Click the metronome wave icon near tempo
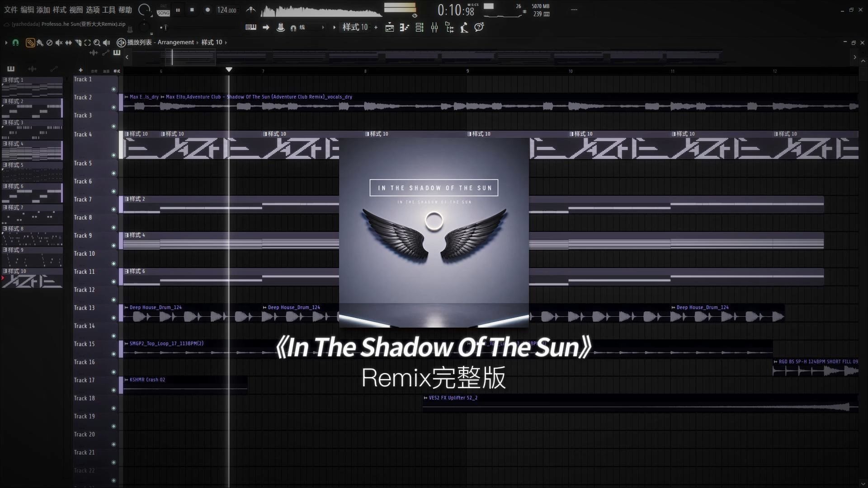 pyautogui.click(x=250, y=9)
